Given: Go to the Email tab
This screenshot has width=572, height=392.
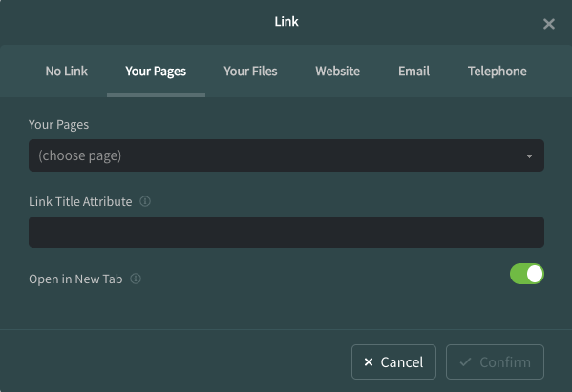Looking at the screenshot, I should click(x=414, y=71).
